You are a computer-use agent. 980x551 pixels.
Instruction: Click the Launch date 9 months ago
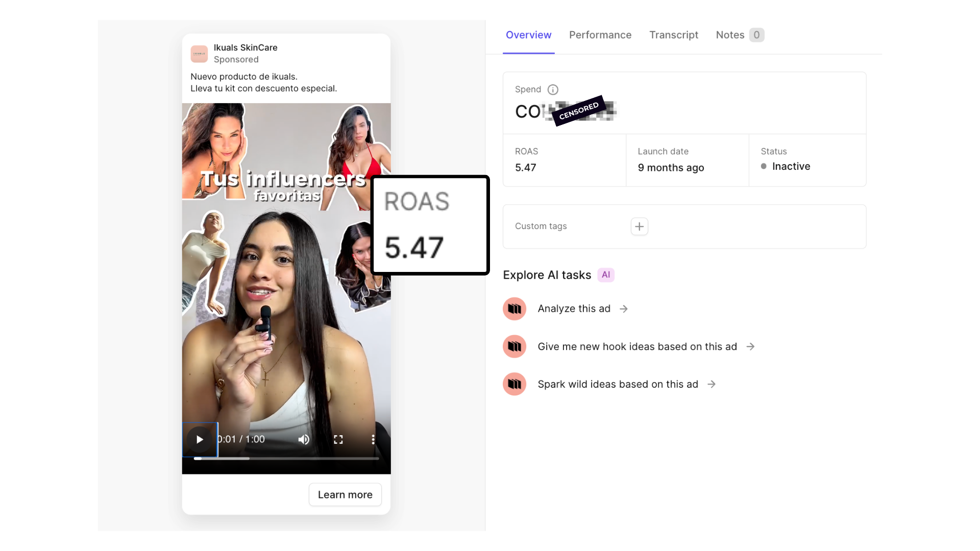click(671, 167)
